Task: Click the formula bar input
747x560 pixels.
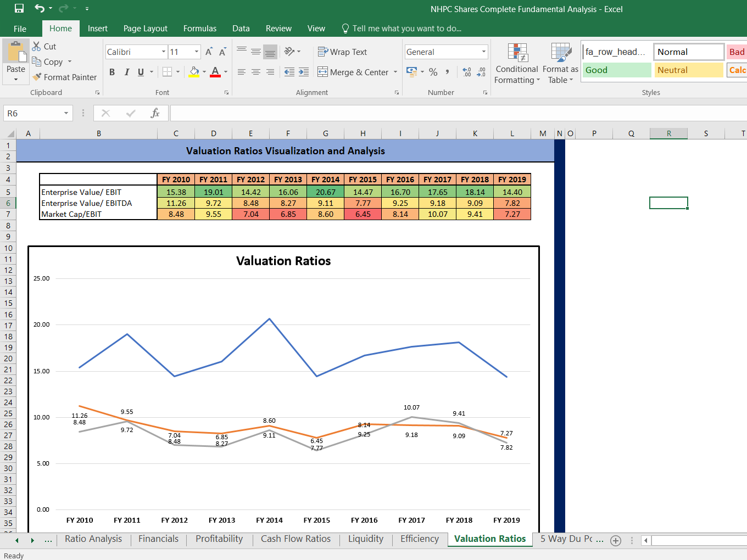Action: [459, 113]
